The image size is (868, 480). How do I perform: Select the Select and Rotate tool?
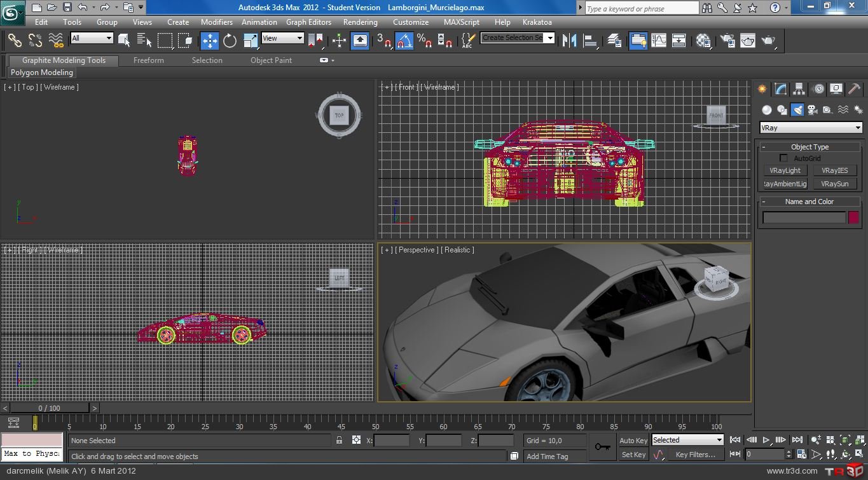(x=230, y=41)
